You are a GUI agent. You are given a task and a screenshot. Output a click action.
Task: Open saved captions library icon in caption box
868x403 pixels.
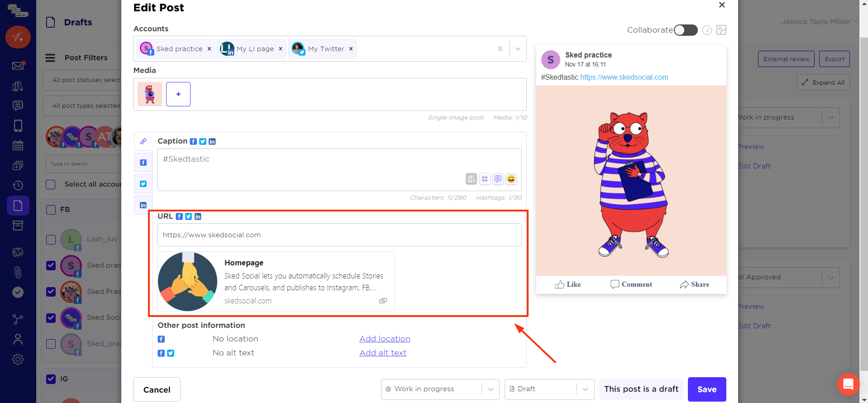pyautogui.click(x=471, y=179)
